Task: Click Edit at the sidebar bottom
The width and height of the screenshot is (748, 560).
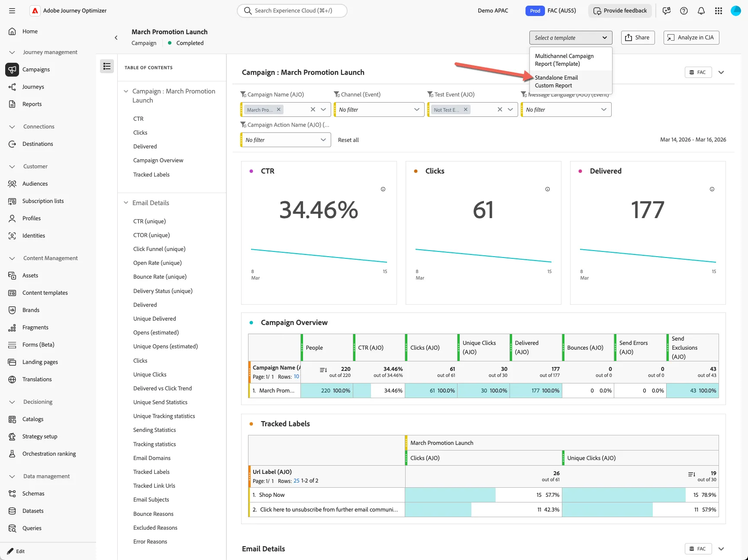Action: click(16, 551)
